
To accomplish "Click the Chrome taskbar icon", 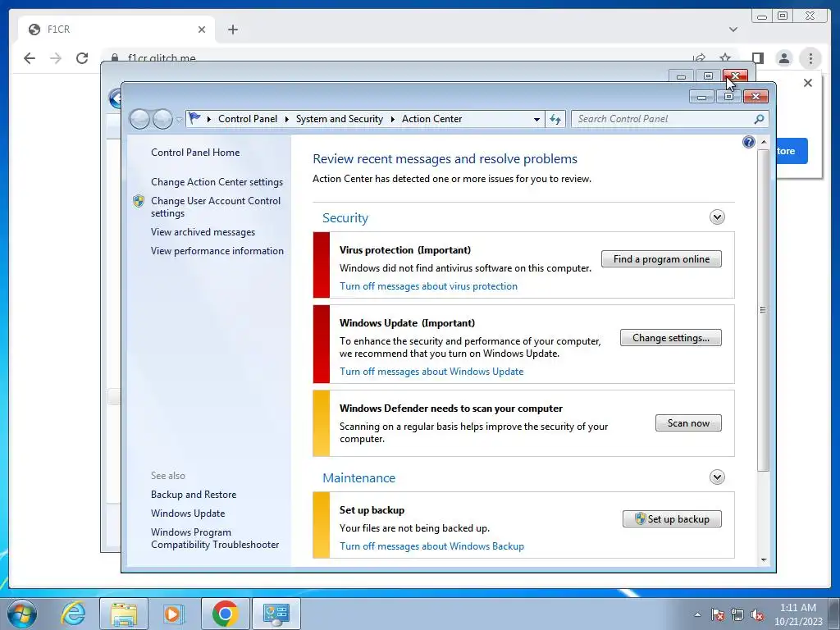I will (225, 614).
